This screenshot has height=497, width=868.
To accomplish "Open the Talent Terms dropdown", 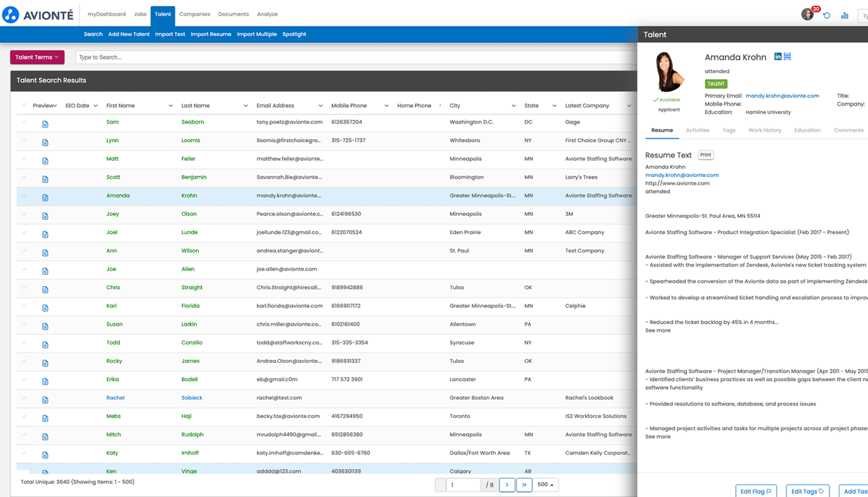I will coord(37,57).
